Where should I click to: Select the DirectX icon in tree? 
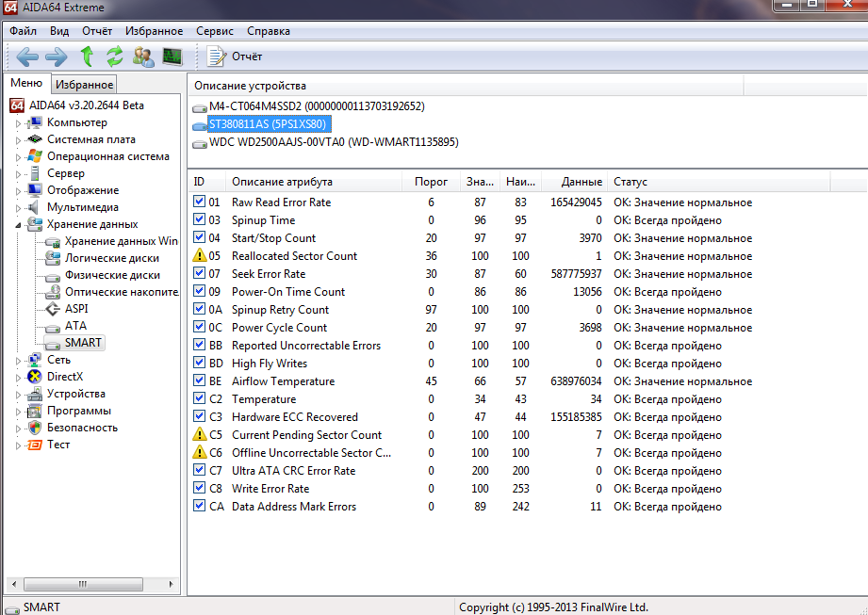[35, 377]
